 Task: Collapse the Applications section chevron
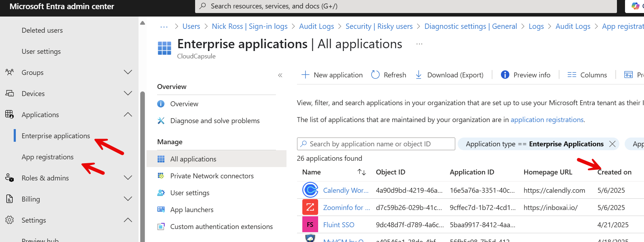pyautogui.click(x=128, y=114)
